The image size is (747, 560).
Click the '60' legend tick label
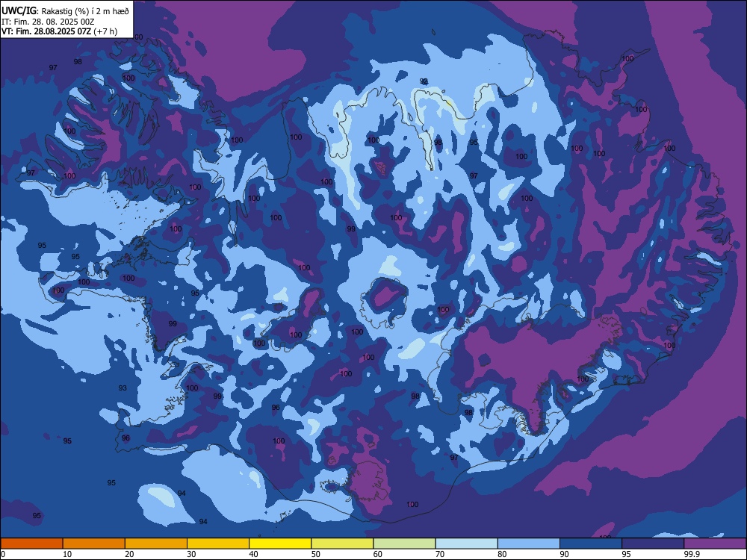click(x=378, y=554)
